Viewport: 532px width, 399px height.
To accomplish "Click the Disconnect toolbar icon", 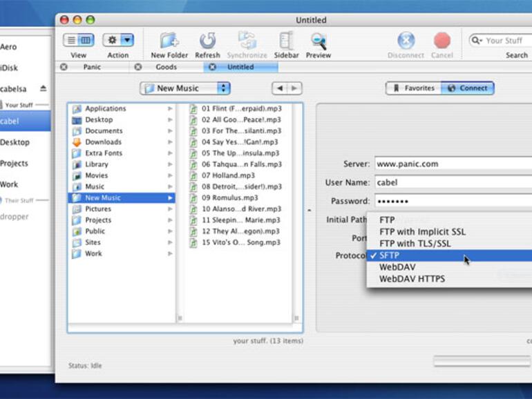I will tap(406, 41).
